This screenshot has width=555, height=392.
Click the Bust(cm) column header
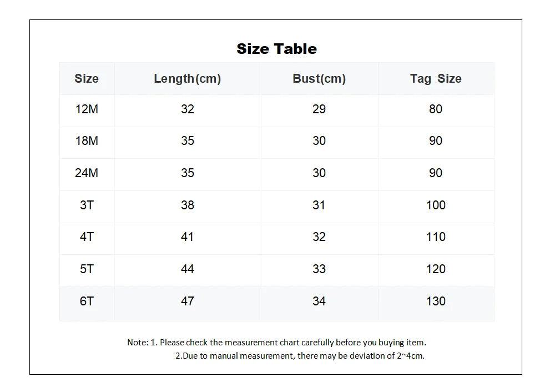point(319,78)
